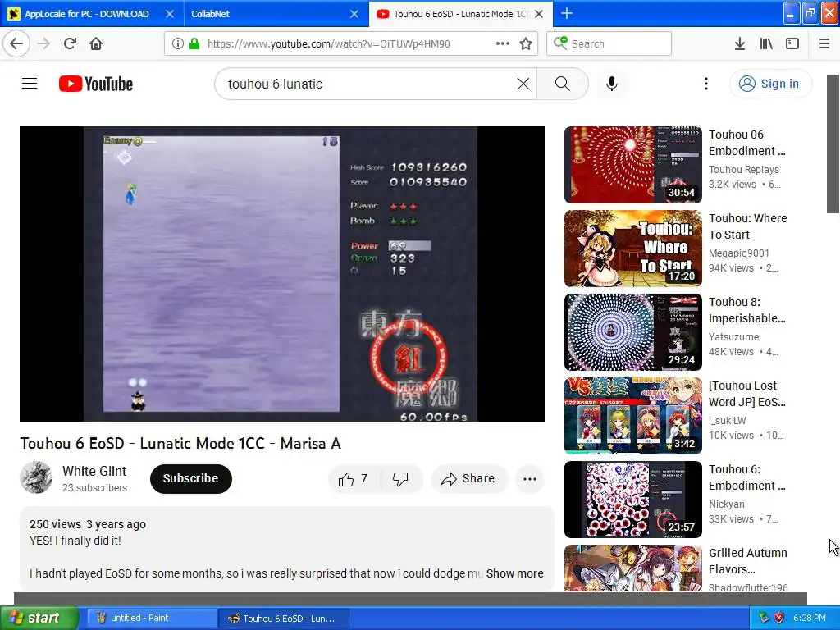This screenshot has width=840, height=630.
Task: Click the page vertical scrollbar thumb
Action: click(833, 144)
